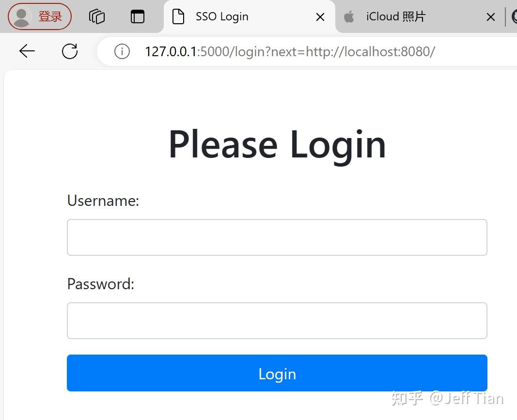The height and width of the screenshot is (420, 517).
Task: View site information via the circled i icon
Action: point(122,51)
